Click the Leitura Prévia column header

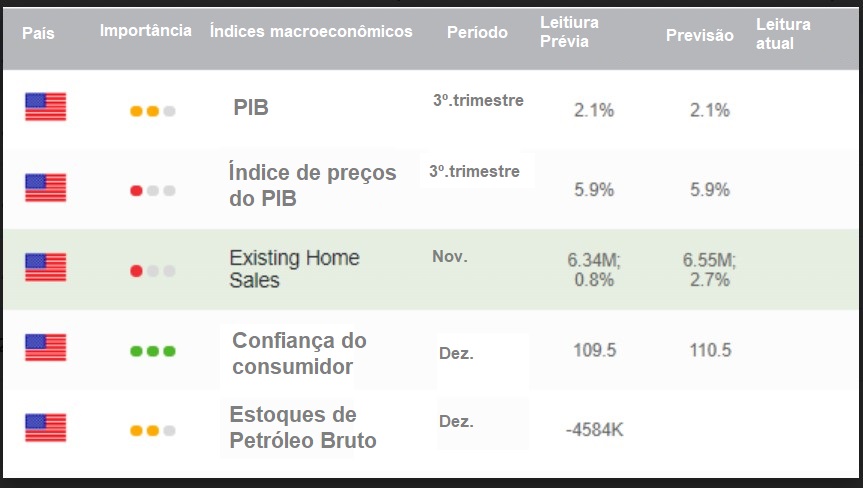(569, 32)
